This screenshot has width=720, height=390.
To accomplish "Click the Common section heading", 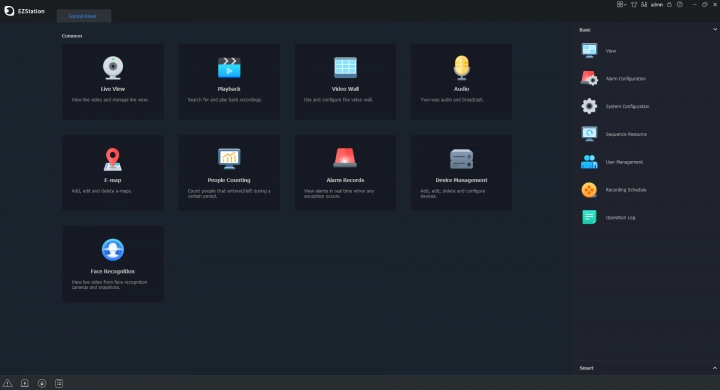I will (72, 36).
